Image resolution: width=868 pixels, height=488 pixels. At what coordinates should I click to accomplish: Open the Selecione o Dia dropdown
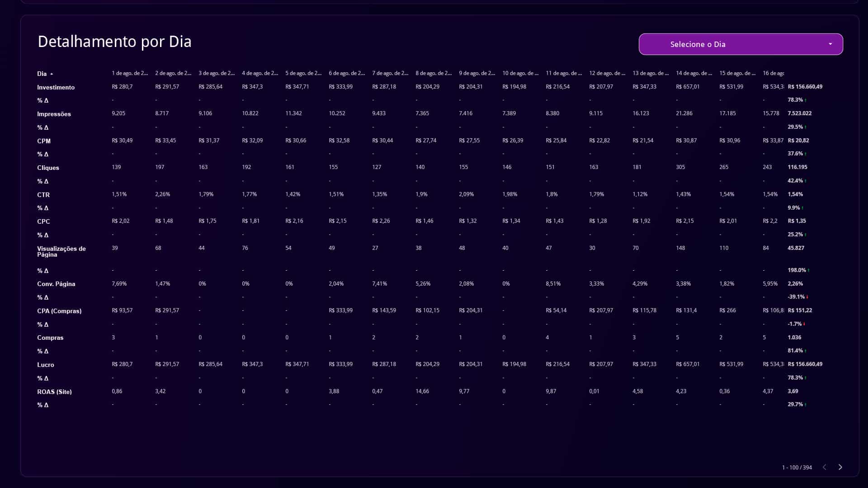pos(741,44)
